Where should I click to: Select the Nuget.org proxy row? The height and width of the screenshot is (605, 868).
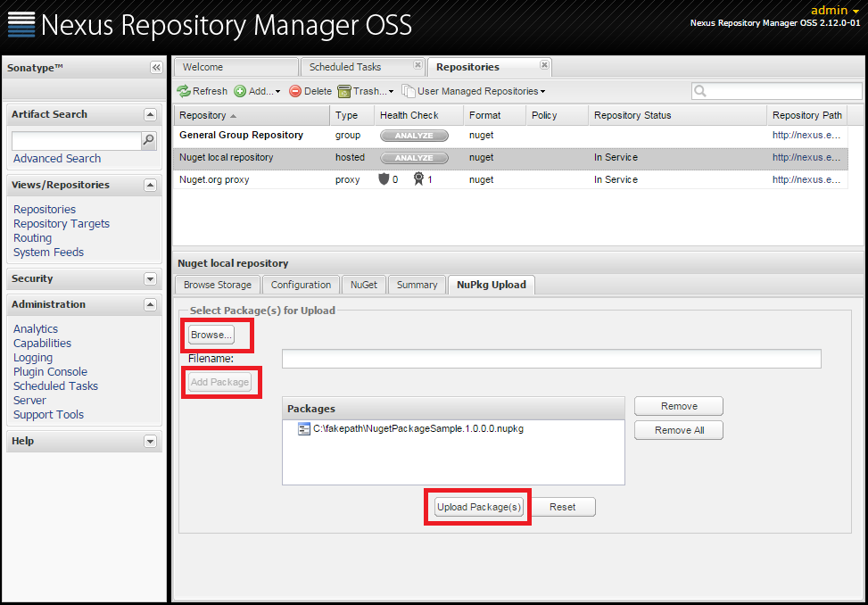(510, 180)
